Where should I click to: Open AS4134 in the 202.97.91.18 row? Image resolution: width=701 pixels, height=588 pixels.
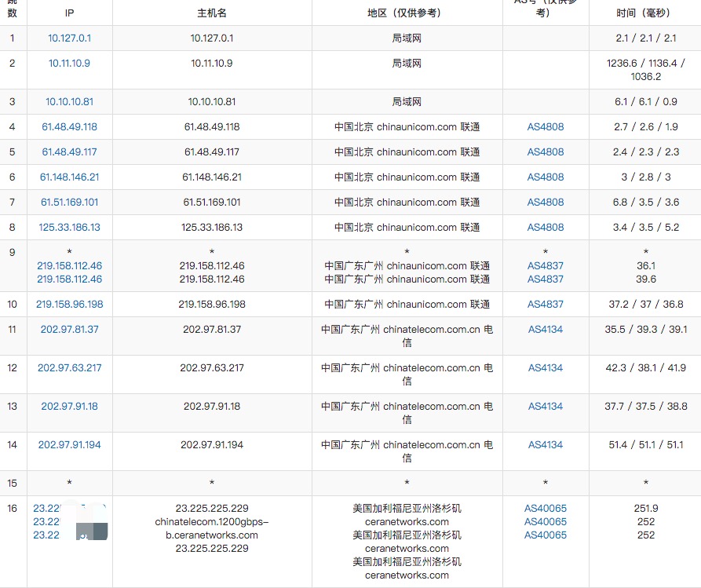[546, 406]
